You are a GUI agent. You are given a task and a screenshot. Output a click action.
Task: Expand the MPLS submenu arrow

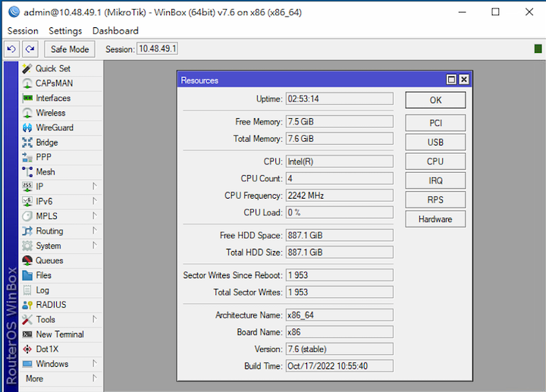[95, 216]
